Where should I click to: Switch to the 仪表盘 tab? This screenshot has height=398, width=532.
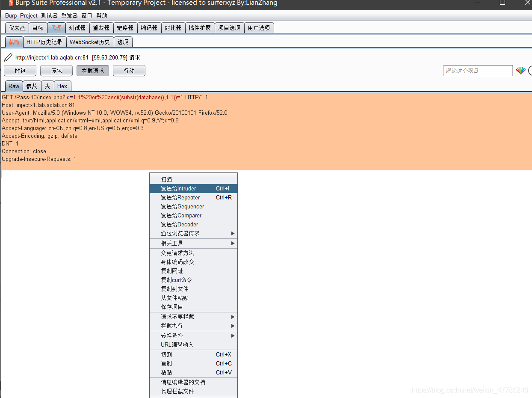pos(17,28)
